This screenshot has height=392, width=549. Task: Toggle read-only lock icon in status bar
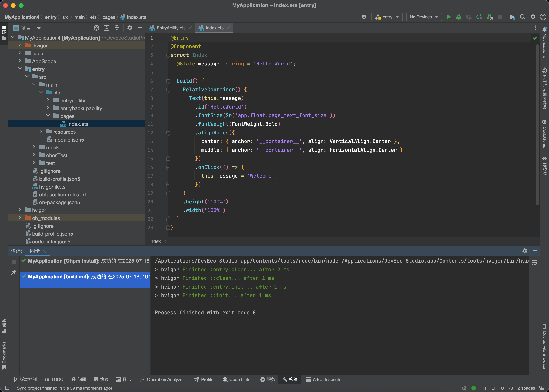(x=542, y=388)
